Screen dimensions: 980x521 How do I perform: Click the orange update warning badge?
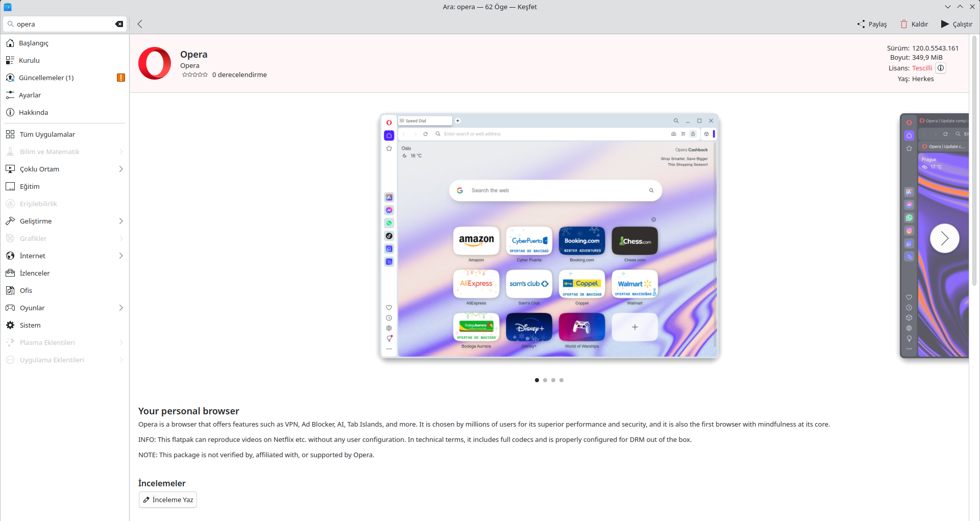point(121,78)
